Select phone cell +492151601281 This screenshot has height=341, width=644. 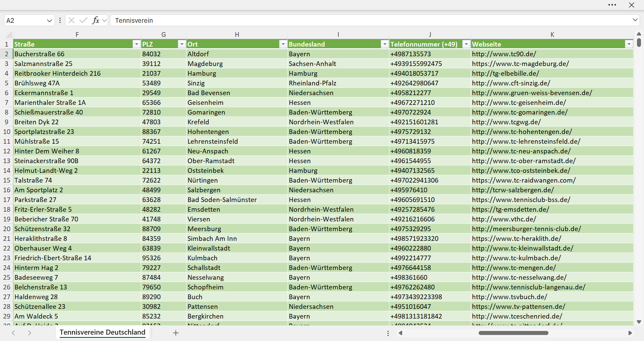430,122
